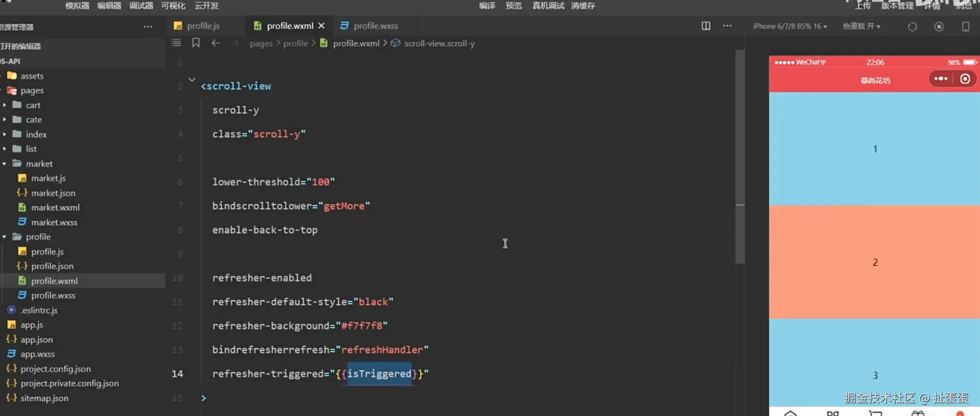Image resolution: width=980 pixels, height=416 pixels.
Task: Open 云开发 cloud development
Action: coord(207,6)
